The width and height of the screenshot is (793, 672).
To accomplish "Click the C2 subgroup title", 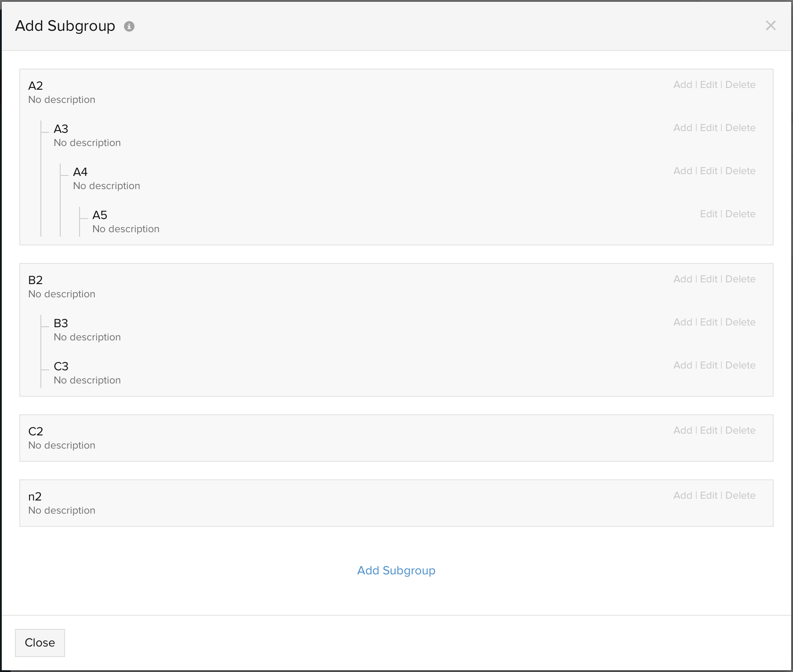I will click(36, 431).
